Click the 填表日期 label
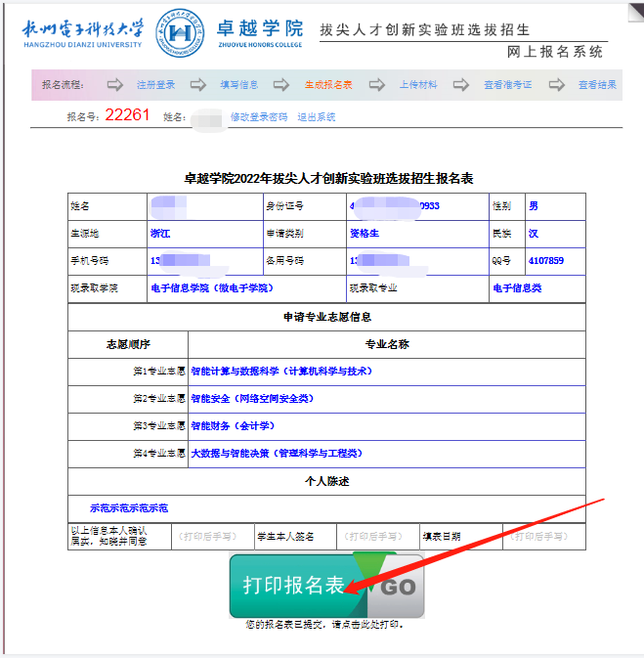 (x=442, y=537)
